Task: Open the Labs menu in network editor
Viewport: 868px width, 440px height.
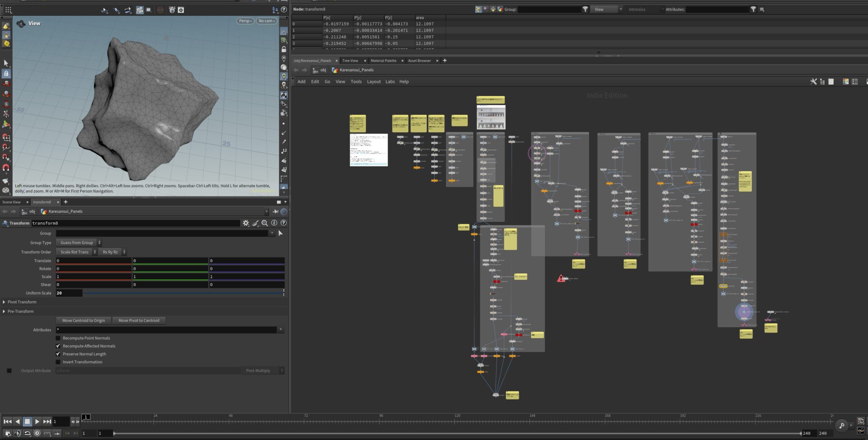Action: tap(390, 82)
